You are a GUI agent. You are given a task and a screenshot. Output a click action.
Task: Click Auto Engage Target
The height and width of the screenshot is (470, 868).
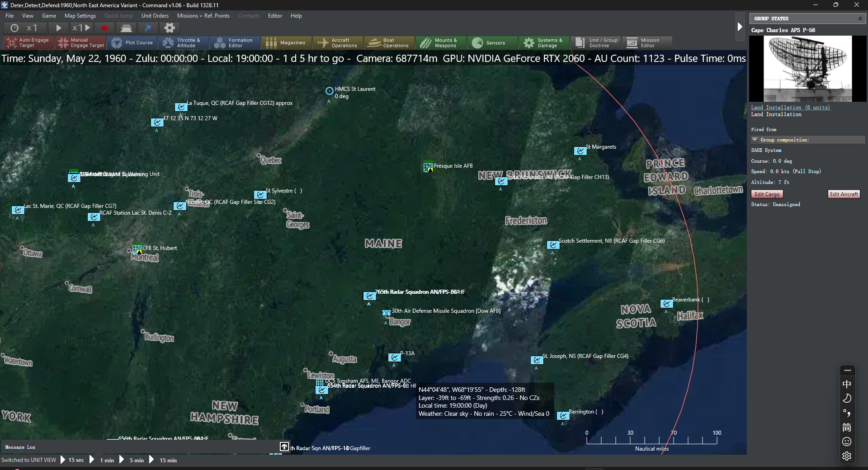28,42
